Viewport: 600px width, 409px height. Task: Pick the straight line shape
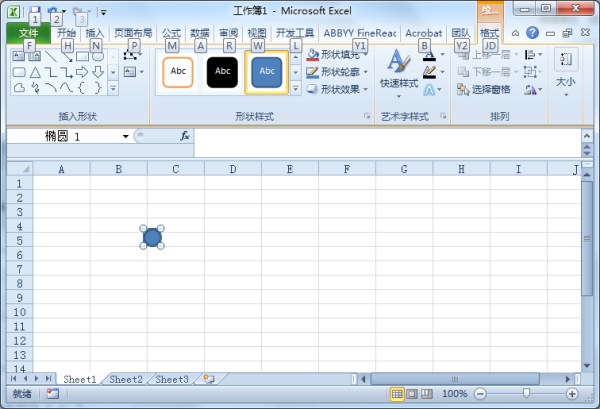51,57
